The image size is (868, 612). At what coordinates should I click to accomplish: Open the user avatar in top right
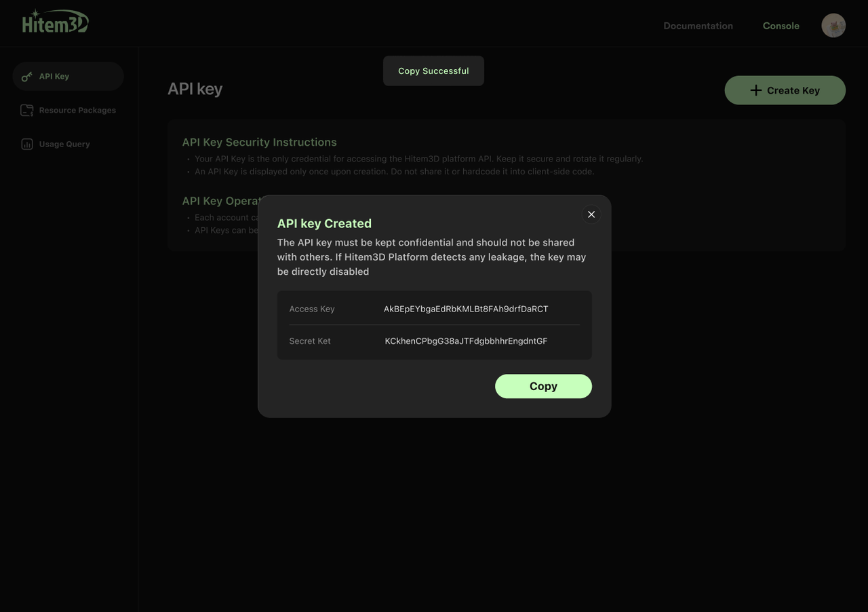click(833, 26)
